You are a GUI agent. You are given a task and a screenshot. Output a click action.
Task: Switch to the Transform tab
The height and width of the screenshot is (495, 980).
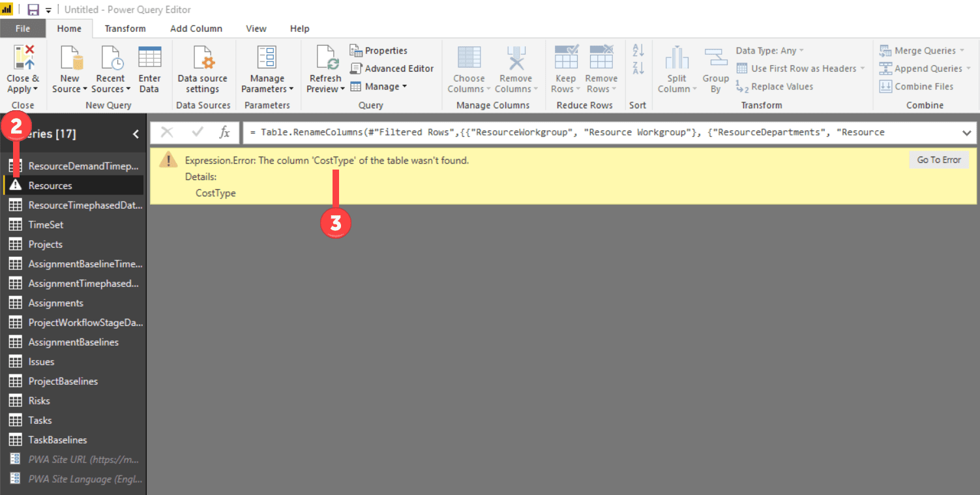[125, 29]
